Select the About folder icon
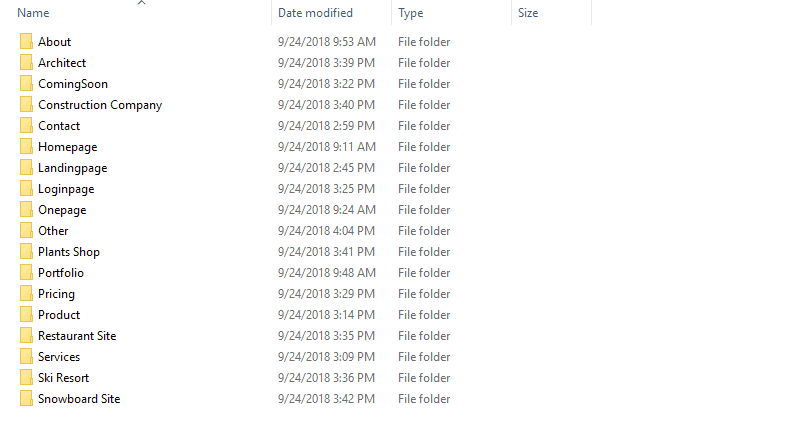This screenshot has width=791, height=433. (26, 41)
